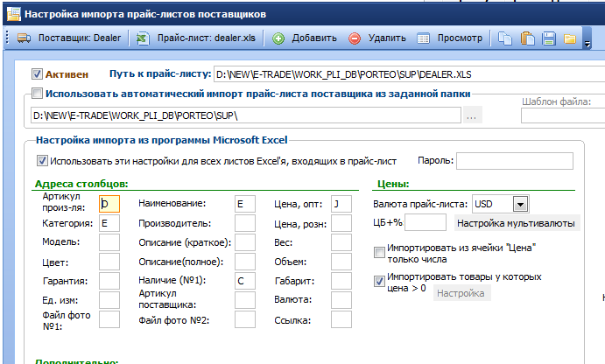The height and width of the screenshot is (364, 605).
Task: Click the Объем column field
Action: [x=341, y=262]
